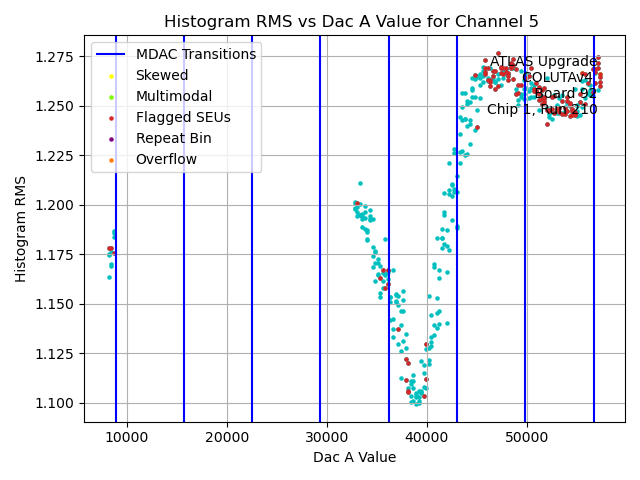This screenshot has width=640, height=480.
Task: Click the yellow Skewed legend marker
Action: point(112,76)
